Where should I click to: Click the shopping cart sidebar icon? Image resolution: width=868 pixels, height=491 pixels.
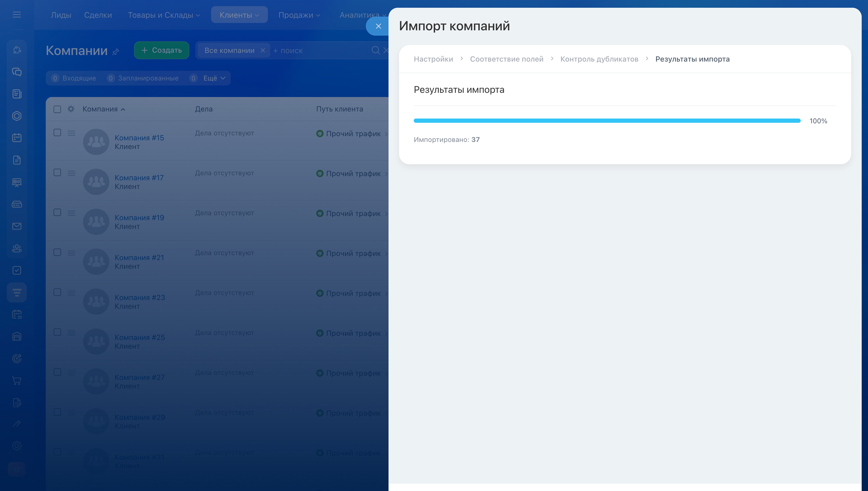click(17, 380)
